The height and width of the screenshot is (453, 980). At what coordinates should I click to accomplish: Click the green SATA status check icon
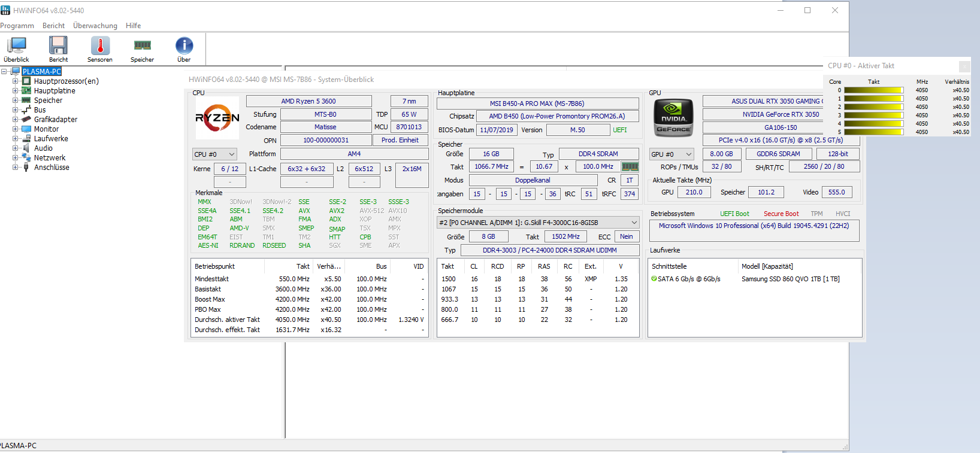click(x=654, y=279)
